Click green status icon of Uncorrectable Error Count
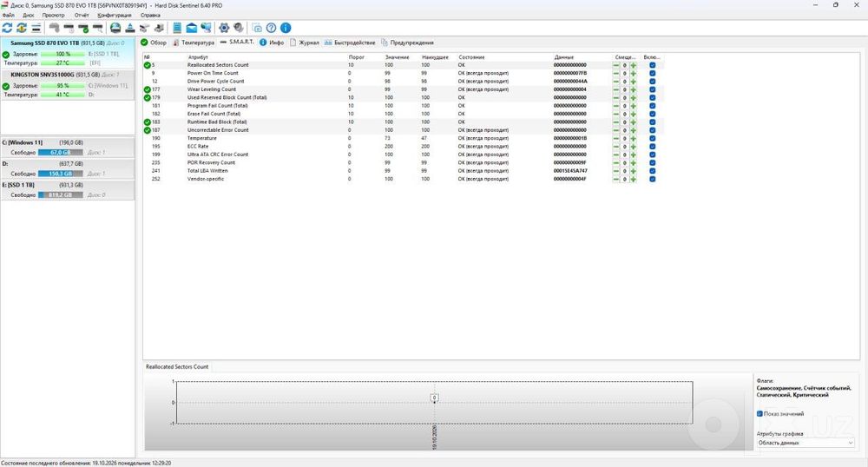The width and height of the screenshot is (868, 467). (148, 130)
